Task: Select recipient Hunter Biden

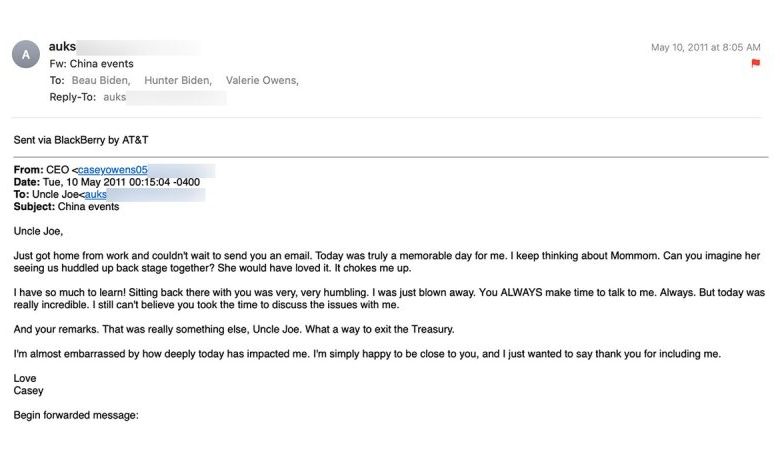Action: coord(178,80)
